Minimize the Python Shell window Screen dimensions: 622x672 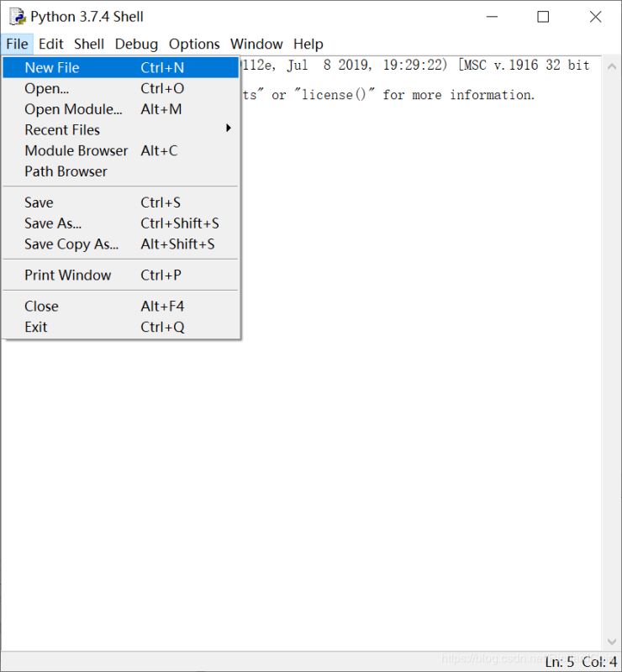click(x=492, y=17)
